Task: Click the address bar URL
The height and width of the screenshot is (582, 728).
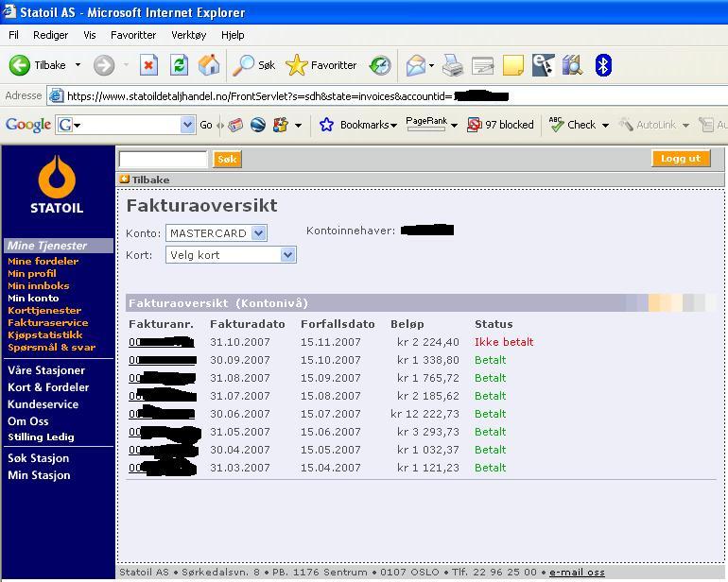Action: pyautogui.click(x=287, y=96)
